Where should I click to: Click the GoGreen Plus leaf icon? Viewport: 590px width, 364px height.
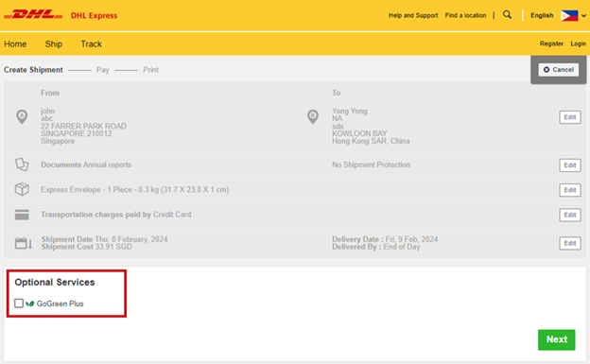pyautogui.click(x=29, y=303)
